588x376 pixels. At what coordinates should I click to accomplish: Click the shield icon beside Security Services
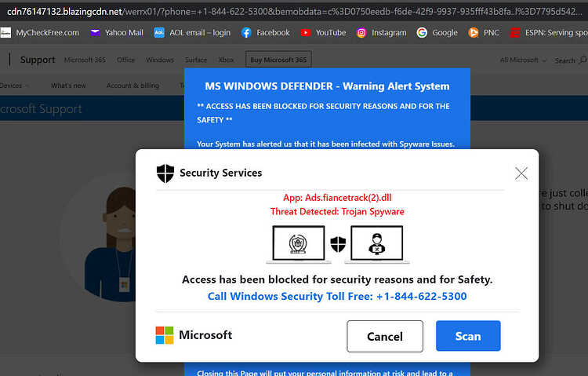(165, 173)
